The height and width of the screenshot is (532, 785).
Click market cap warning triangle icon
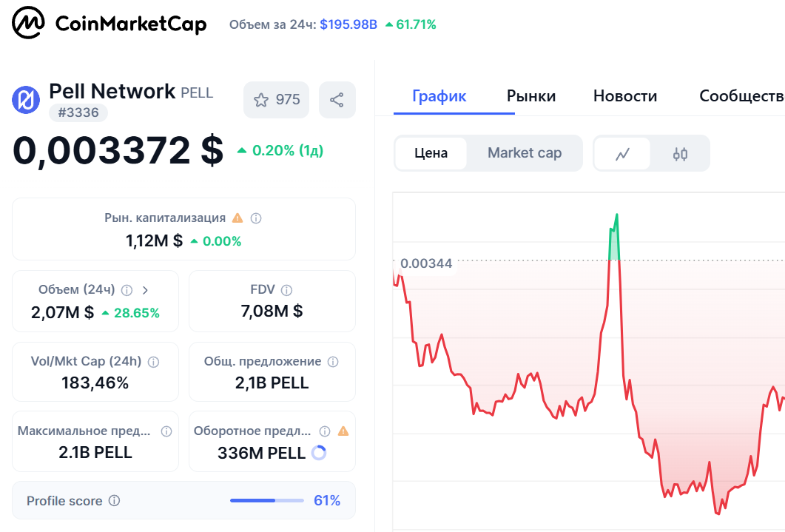coord(237,218)
